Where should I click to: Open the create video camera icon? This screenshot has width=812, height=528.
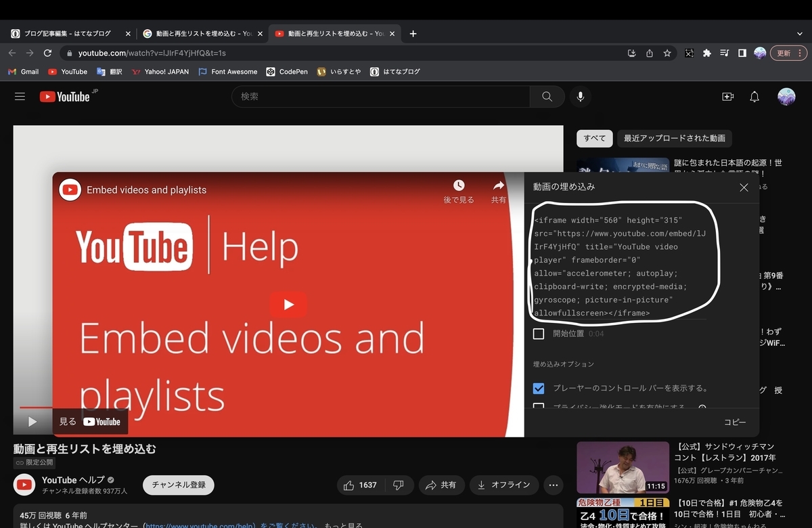coord(728,97)
